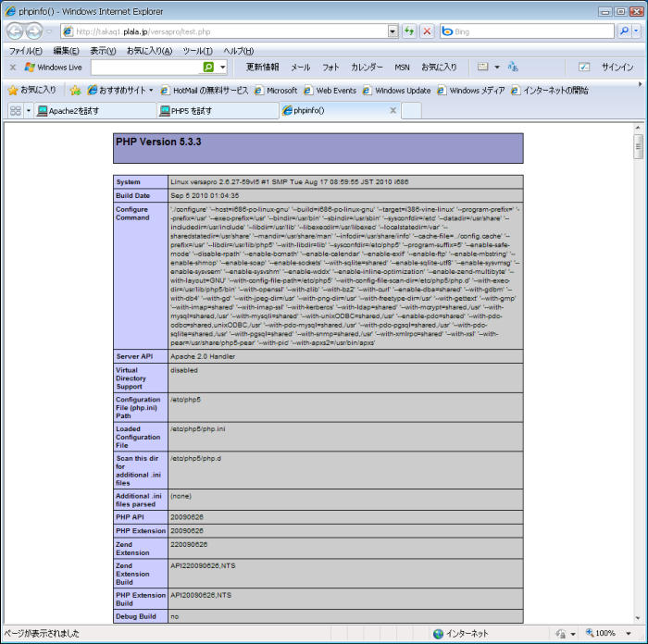
Task: Click the Windows Live share/email icon
Action: (482, 67)
